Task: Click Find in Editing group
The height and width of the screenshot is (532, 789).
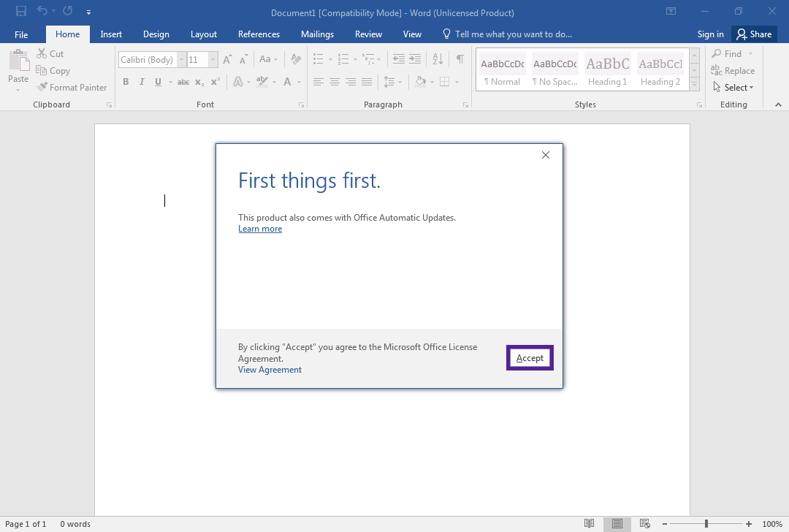Action: [727, 54]
